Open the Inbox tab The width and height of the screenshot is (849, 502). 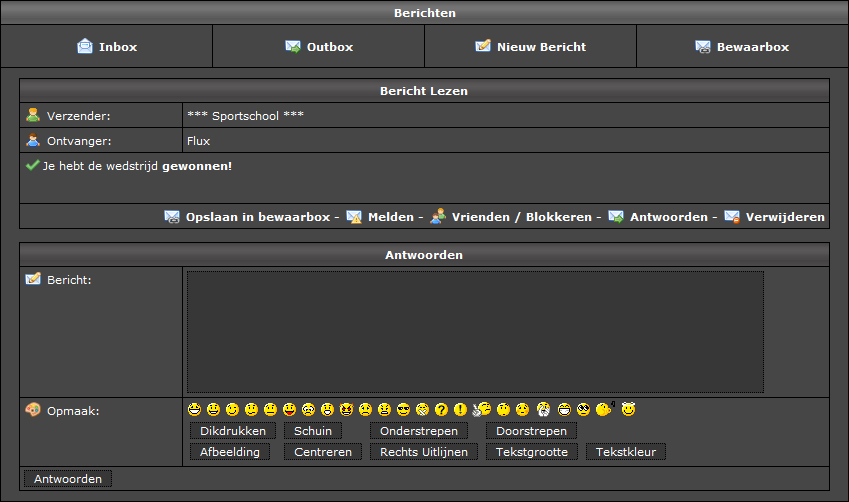tap(107, 47)
